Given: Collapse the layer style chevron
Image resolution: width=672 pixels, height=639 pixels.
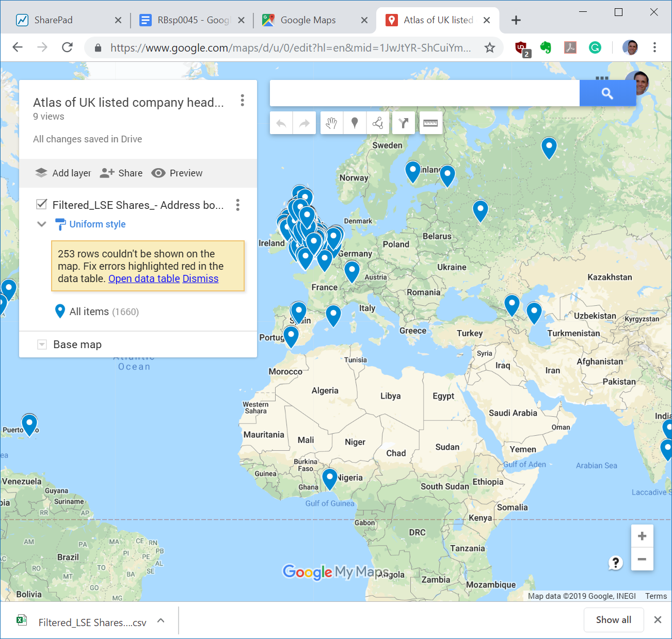Looking at the screenshot, I should tap(42, 224).
